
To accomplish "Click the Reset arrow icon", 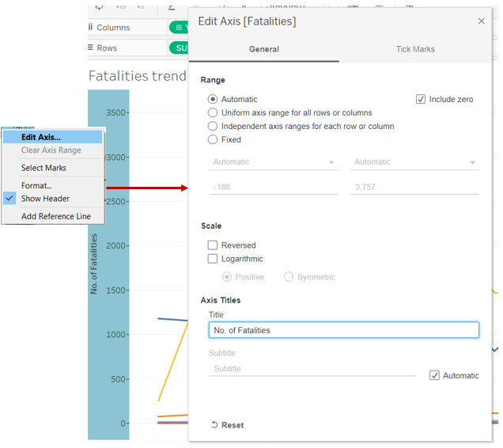I will (x=214, y=425).
